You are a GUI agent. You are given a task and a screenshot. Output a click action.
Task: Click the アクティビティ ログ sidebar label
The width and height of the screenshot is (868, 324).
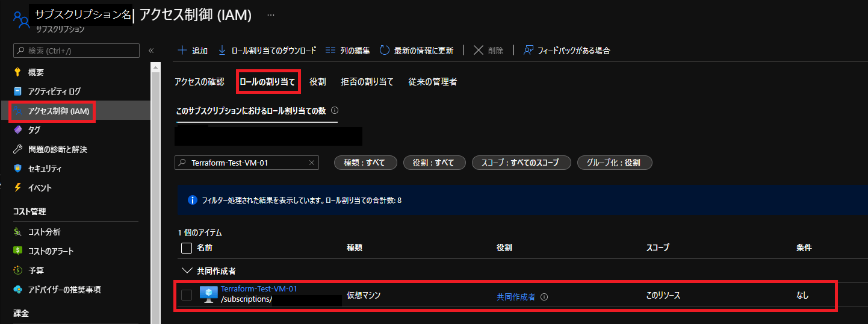coord(54,92)
